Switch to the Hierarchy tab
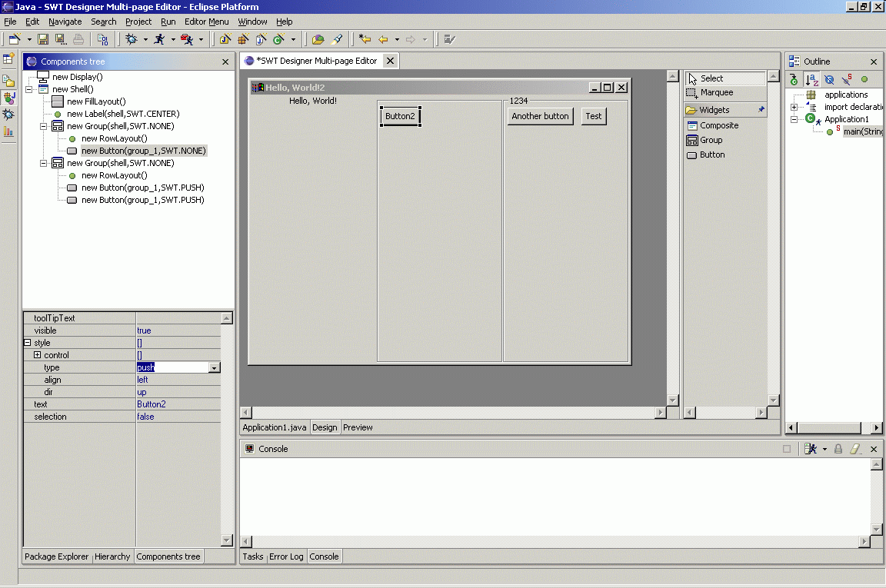Viewport: 886px width, 588px height. click(x=112, y=556)
